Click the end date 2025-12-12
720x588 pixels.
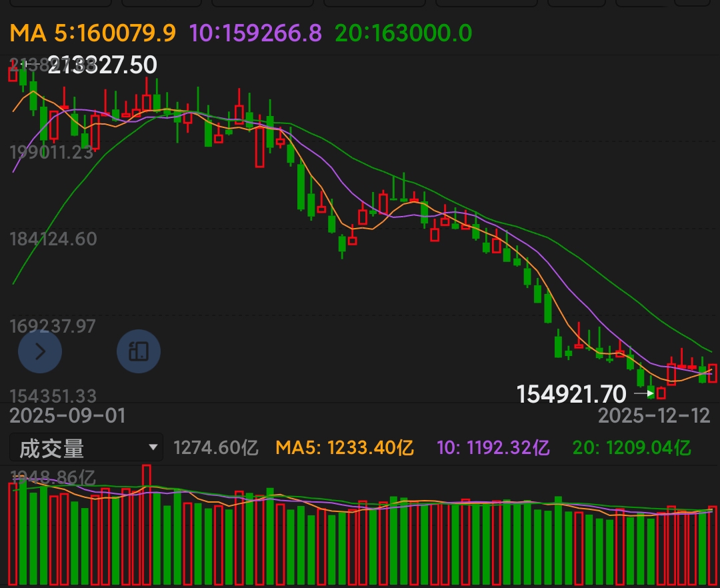pyautogui.click(x=655, y=416)
